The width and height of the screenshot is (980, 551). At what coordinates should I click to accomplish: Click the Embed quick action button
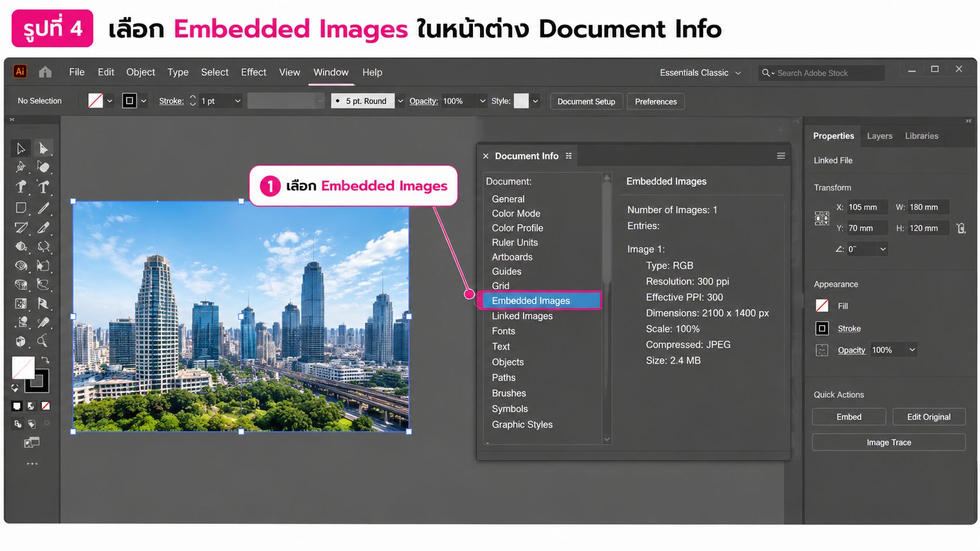849,417
